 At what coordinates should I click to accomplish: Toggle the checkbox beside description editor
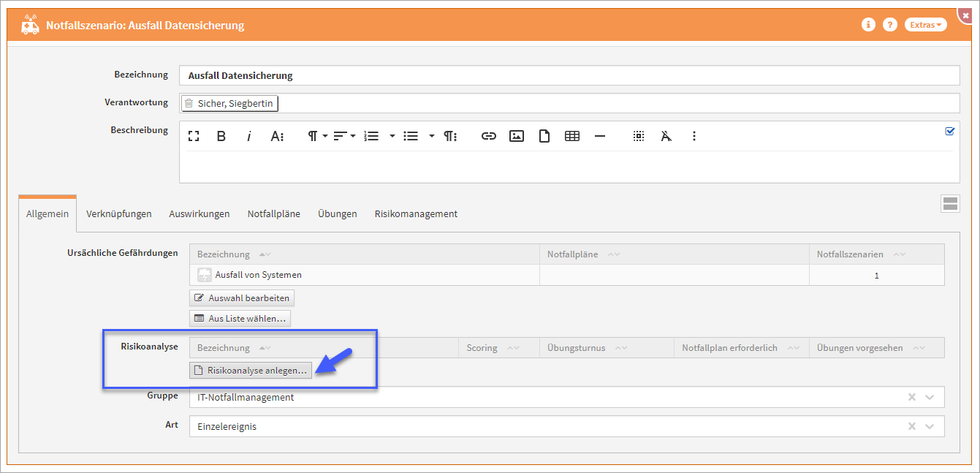950,132
